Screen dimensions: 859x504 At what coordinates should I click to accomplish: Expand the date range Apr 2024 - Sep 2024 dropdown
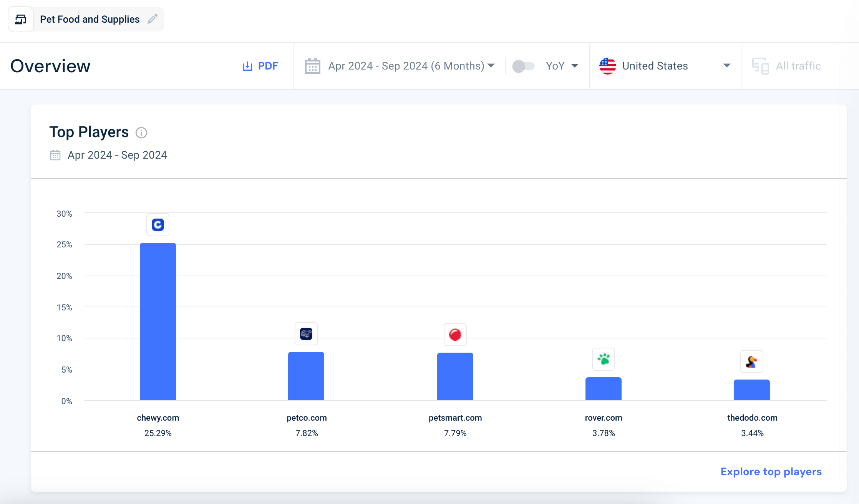400,66
